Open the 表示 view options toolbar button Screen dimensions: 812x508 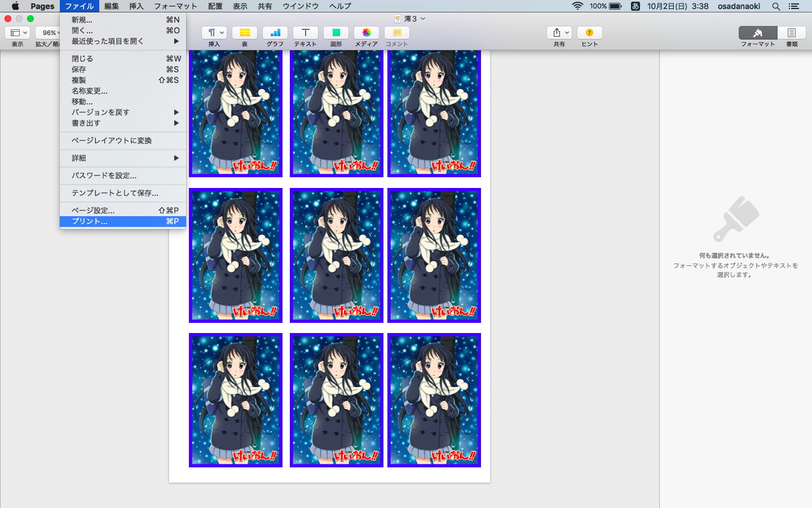point(18,33)
